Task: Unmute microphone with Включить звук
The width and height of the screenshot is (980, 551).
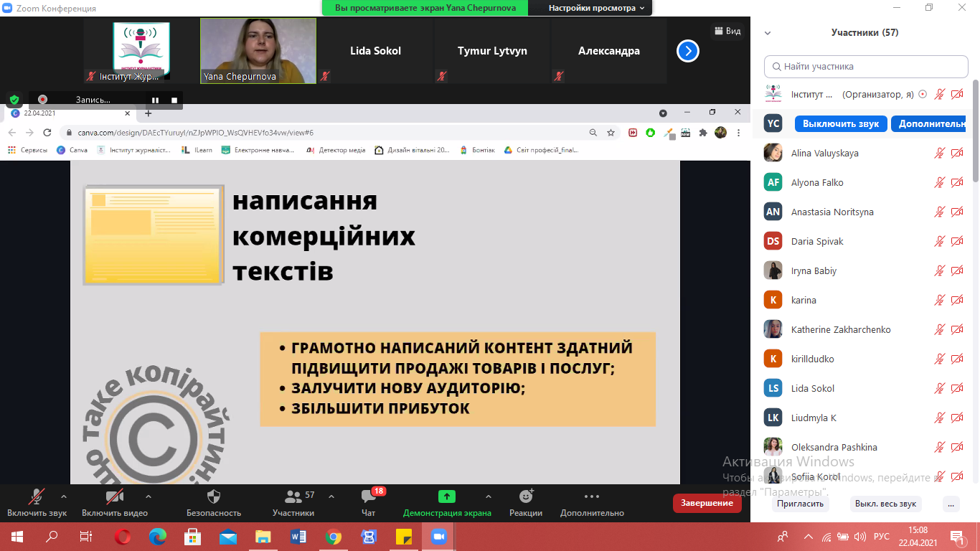Action: (37, 497)
